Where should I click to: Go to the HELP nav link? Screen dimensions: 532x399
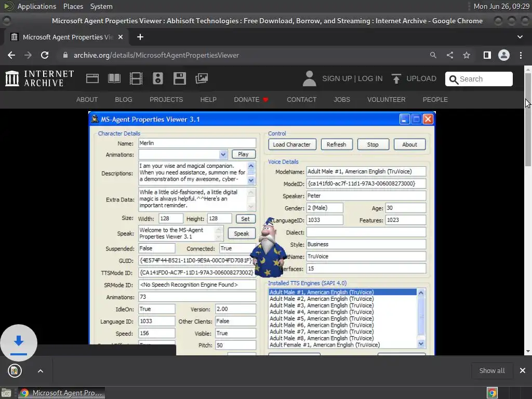point(208,99)
